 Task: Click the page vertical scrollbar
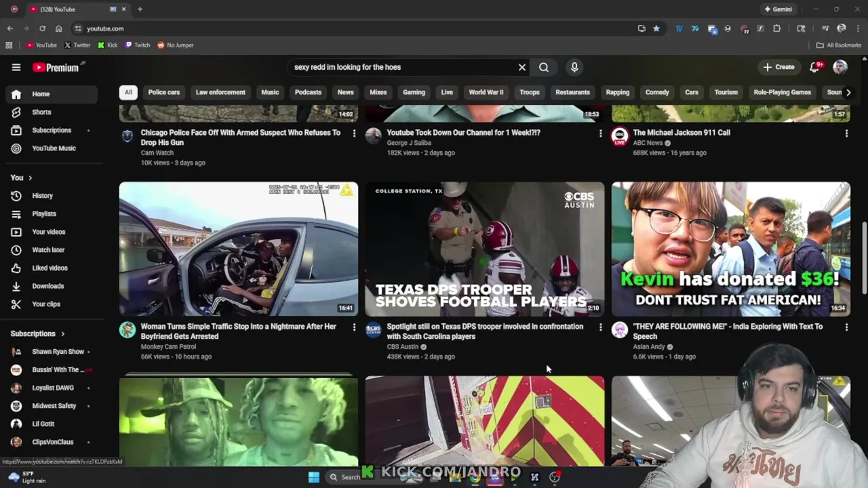(x=865, y=258)
